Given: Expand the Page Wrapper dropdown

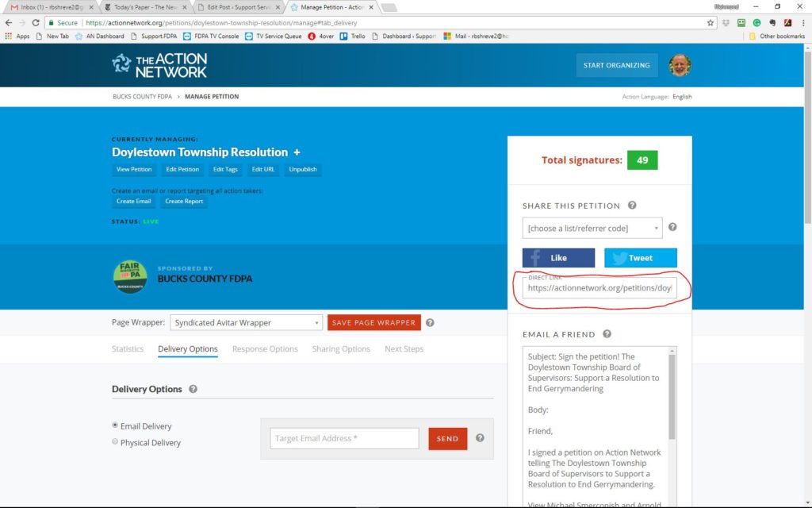Looking at the screenshot, I should click(246, 323).
